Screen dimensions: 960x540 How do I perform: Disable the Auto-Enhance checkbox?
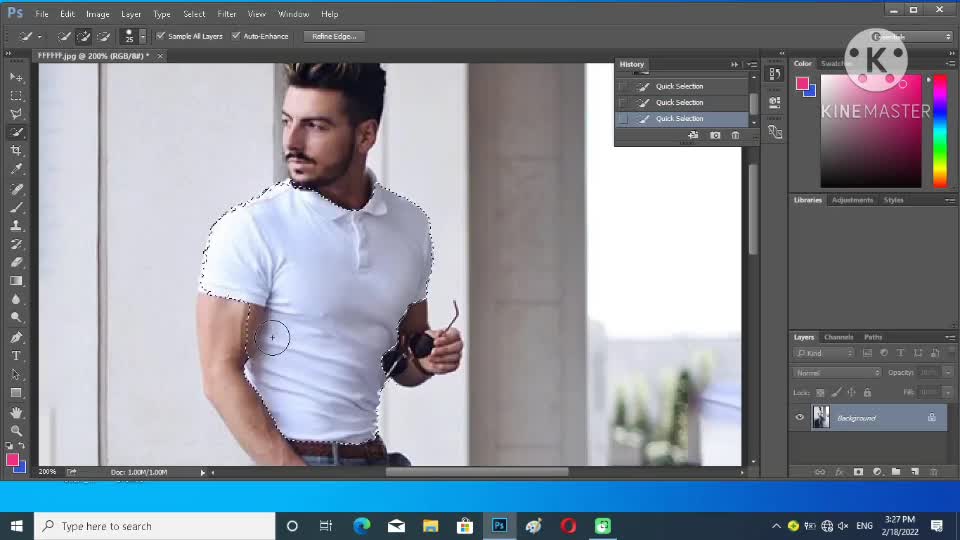click(236, 36)
